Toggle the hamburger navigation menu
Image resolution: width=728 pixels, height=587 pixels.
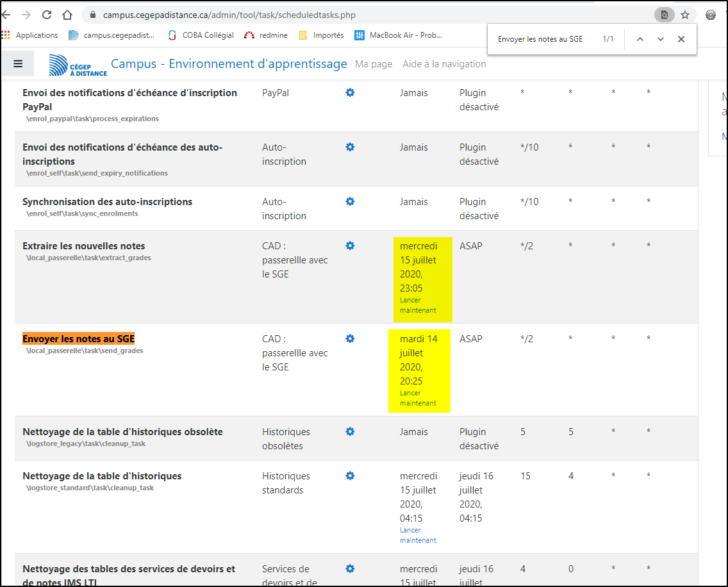pos(18,64)
